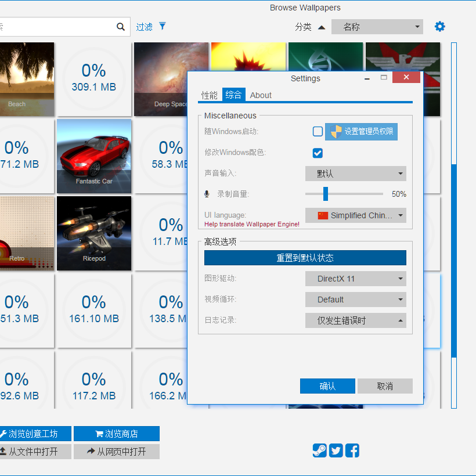
Task: Open the Twitter link icon
Action: pyautogui.click(x=336, y=450)
